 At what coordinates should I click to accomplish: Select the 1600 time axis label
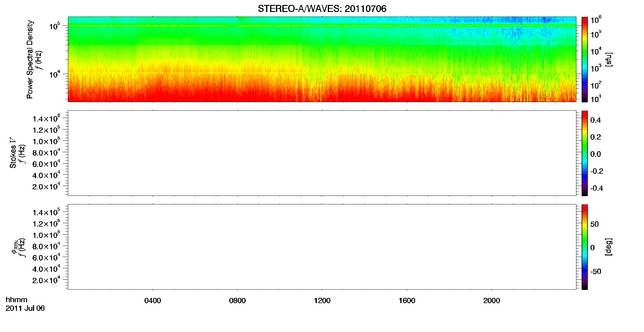point(407,301)
